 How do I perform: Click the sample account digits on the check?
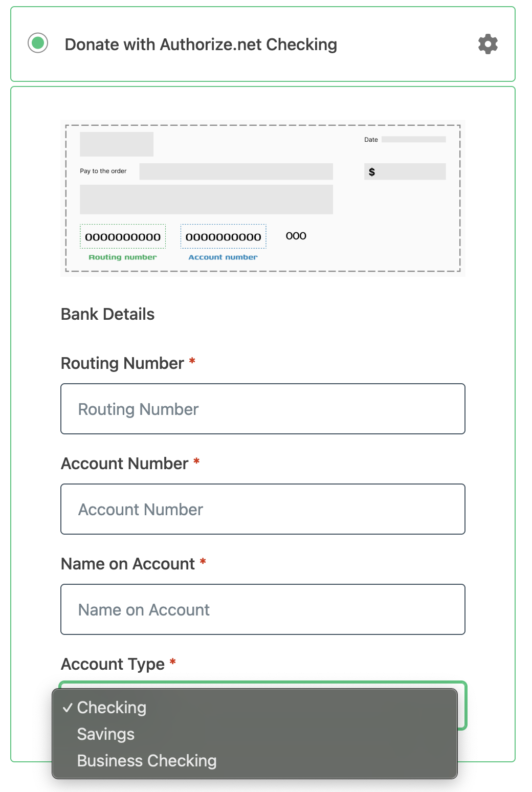[223, 237]
